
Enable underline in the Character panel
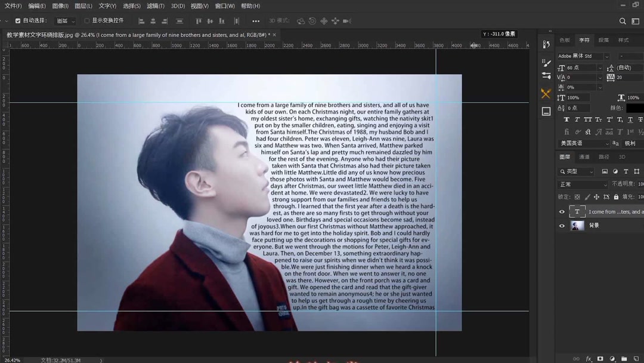click(x=631, y=119)
